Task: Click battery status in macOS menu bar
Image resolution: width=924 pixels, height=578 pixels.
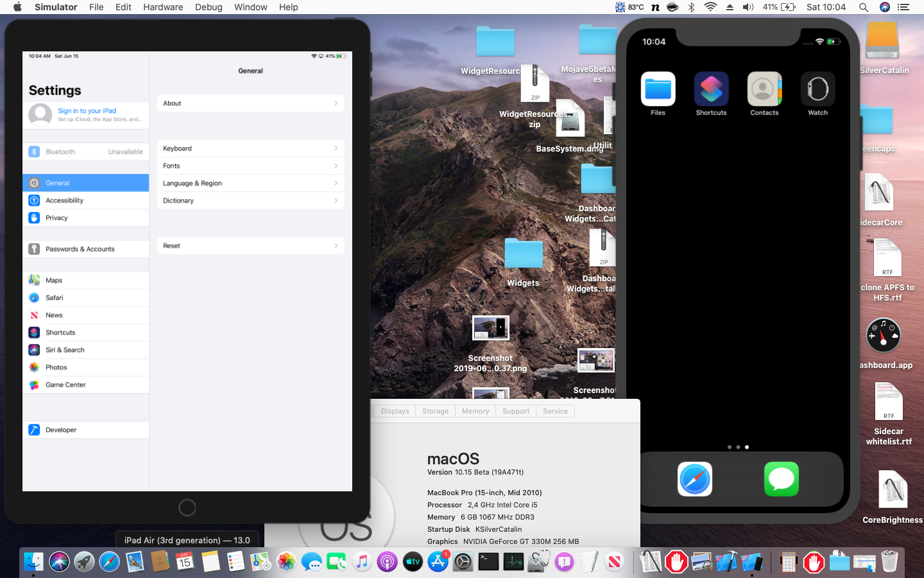Action: click(779, 7)
